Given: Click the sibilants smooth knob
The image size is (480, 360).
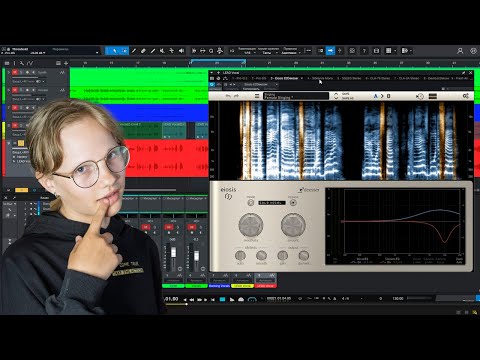Looking at the screenshot, I should coord(261,256).
